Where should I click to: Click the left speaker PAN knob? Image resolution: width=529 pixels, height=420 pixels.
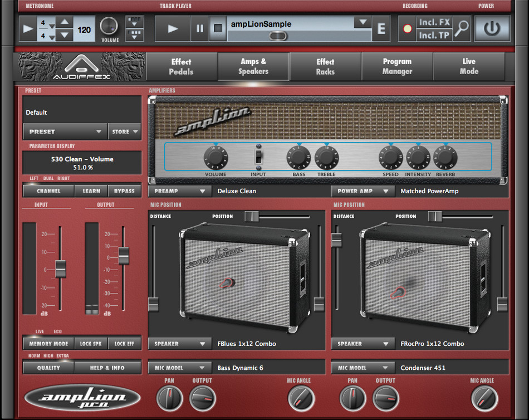pyautogui.click(x=169, y=398)
